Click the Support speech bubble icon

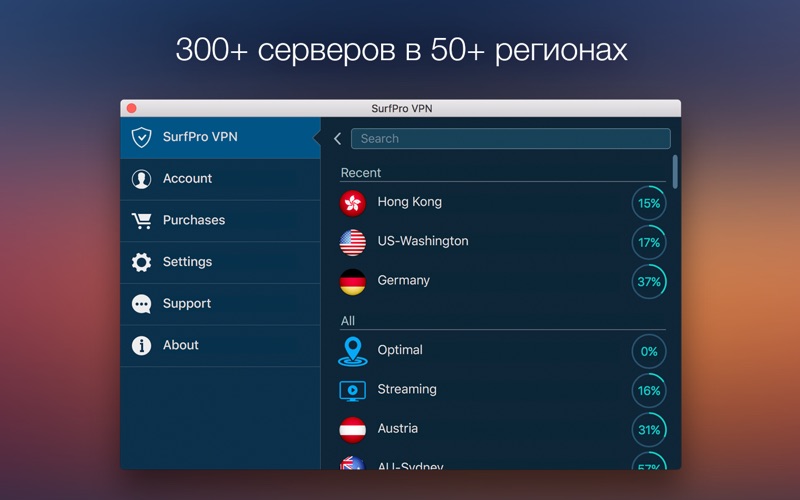(x=141, y=304)
